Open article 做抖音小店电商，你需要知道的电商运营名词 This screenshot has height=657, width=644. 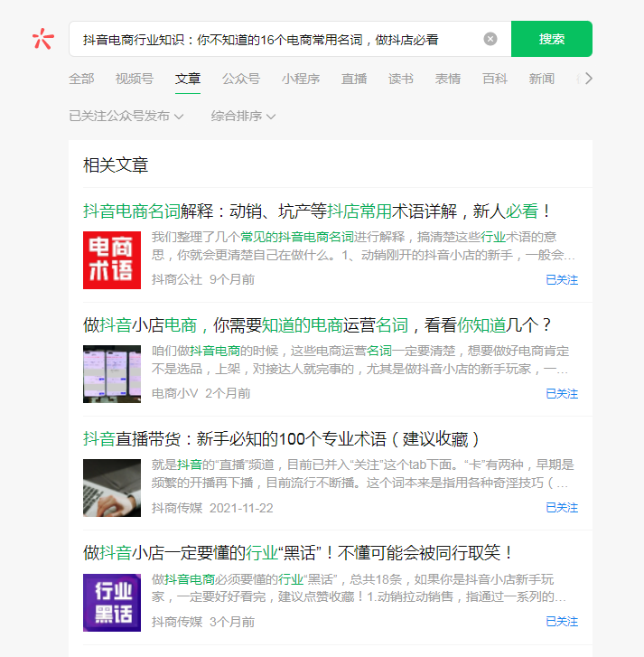click(x=317, y=325)
